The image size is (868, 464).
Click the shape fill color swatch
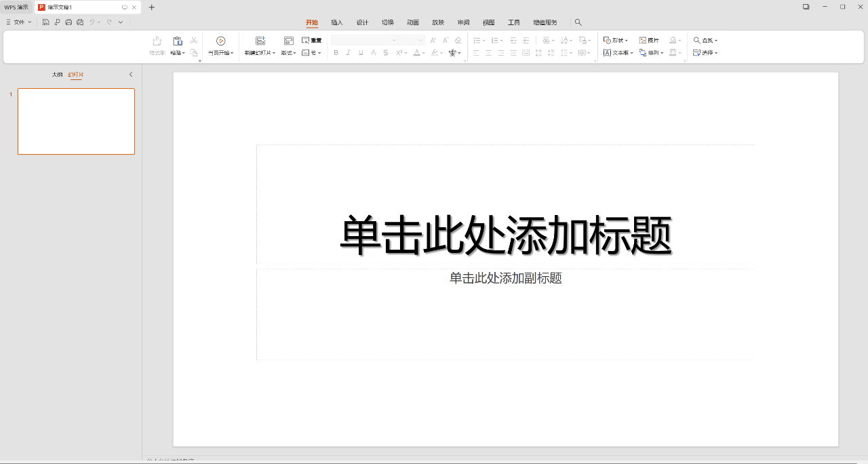(672, 41)
